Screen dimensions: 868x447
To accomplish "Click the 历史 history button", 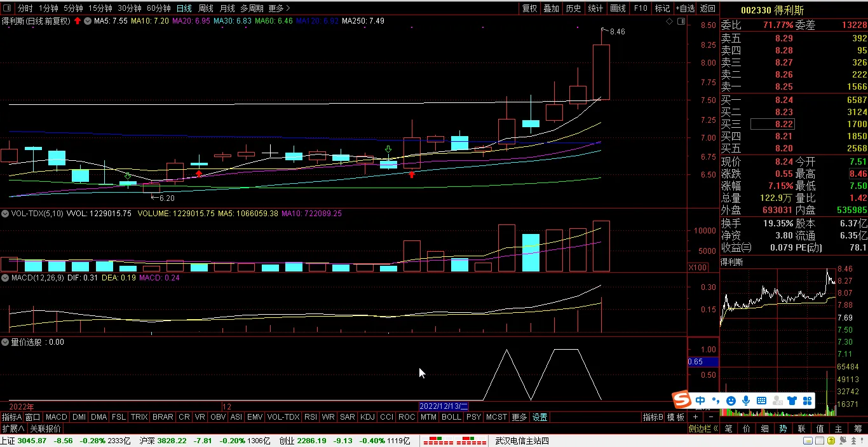I will click(x=573, y=8).
